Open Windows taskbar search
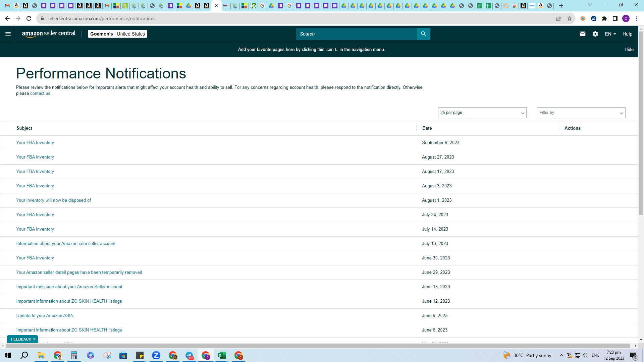This screenshot has width=644, height=362. click(x=24, y=355)
